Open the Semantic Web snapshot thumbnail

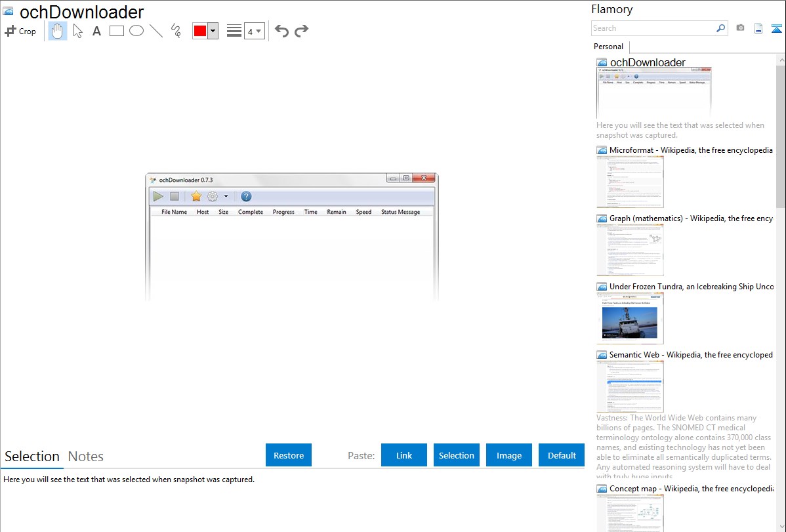[630, 386]
